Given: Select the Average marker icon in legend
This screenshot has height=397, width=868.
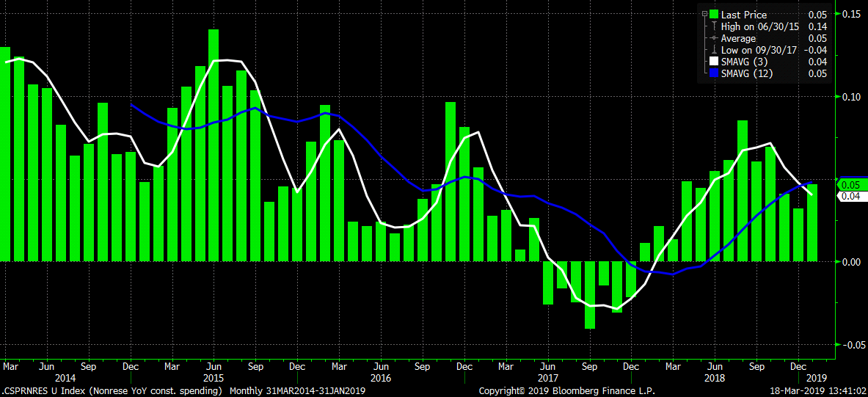Looking at the screenshot, I should click(714, 38).
